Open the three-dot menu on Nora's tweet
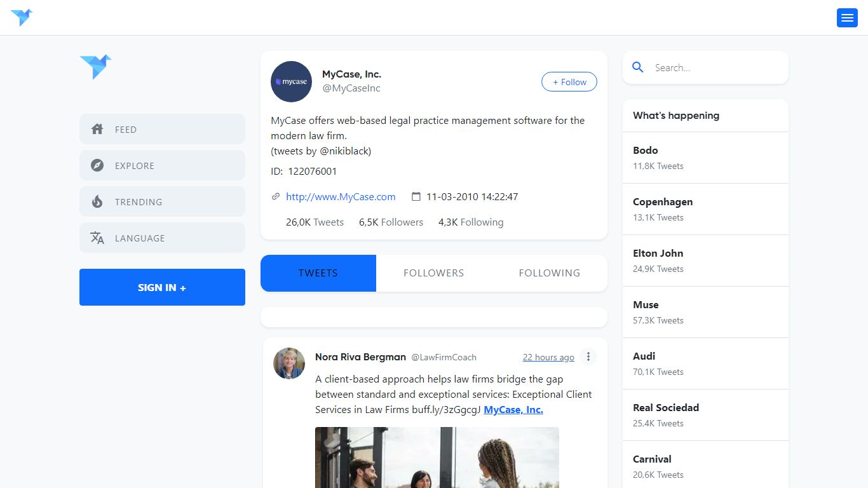 (588, 356)
